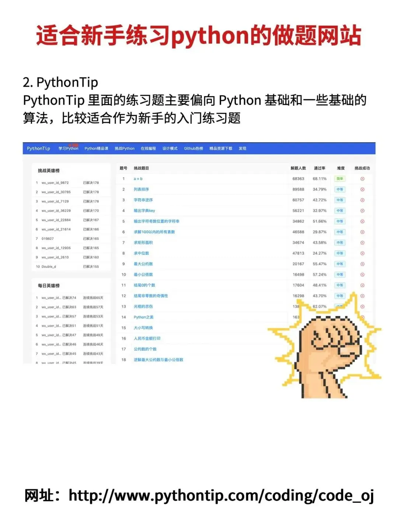Open the 输出字典key challenge link
Viewport: 398px width, 532px height.
[x=144, y=211]
